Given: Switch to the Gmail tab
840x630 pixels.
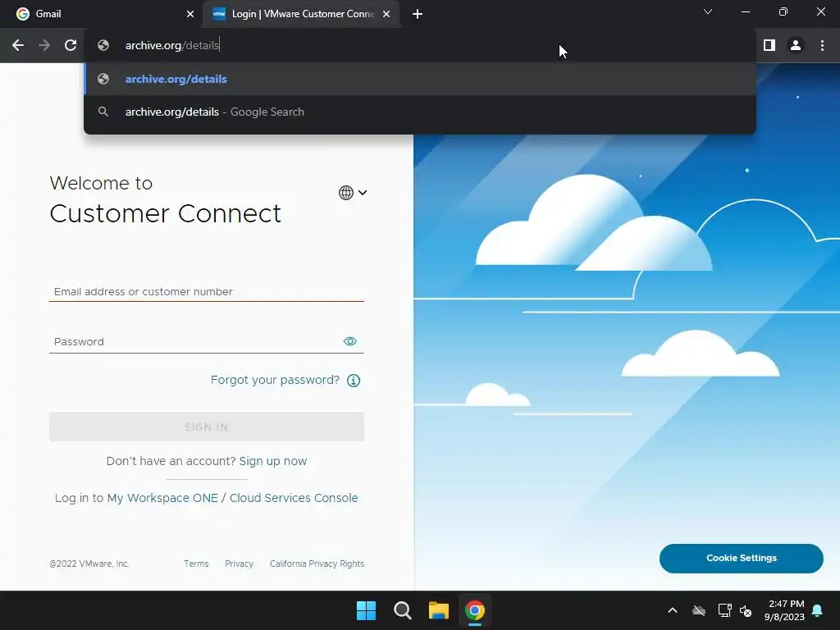Looking at the screenshot, I should 102,14.
